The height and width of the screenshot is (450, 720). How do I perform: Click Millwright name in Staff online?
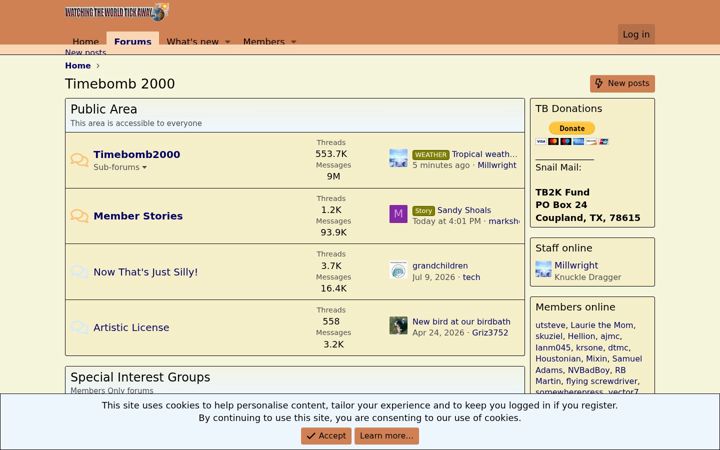coord(576,265)
